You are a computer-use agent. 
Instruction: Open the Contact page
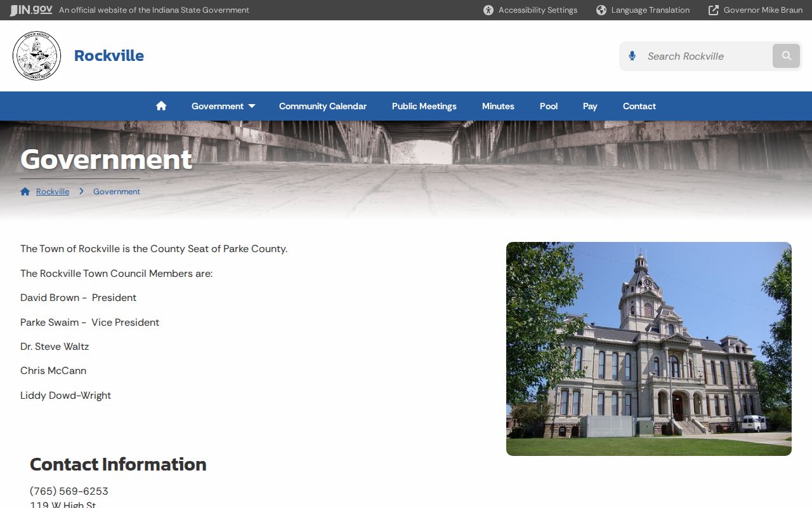pyautogui.click(x=639, y=106)
